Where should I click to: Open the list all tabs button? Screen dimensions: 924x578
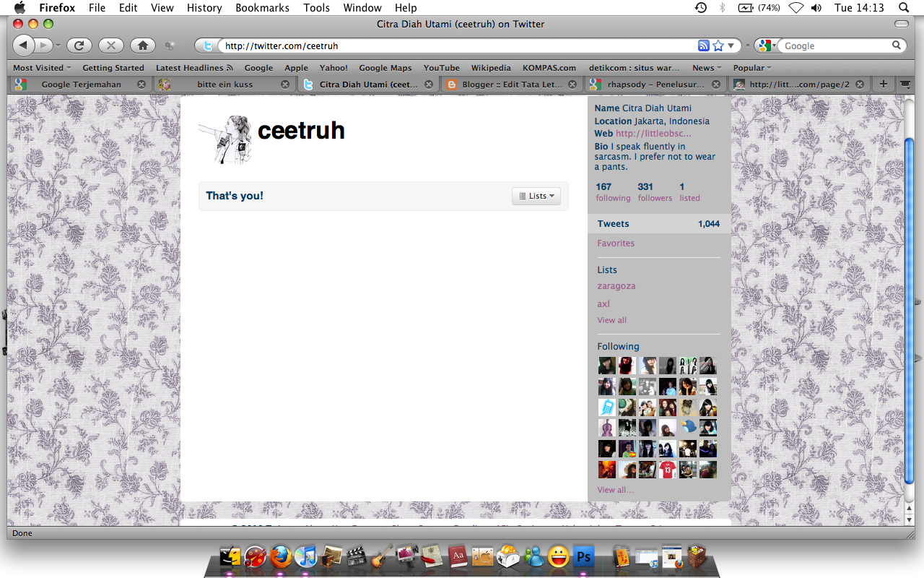coord(904,84)
